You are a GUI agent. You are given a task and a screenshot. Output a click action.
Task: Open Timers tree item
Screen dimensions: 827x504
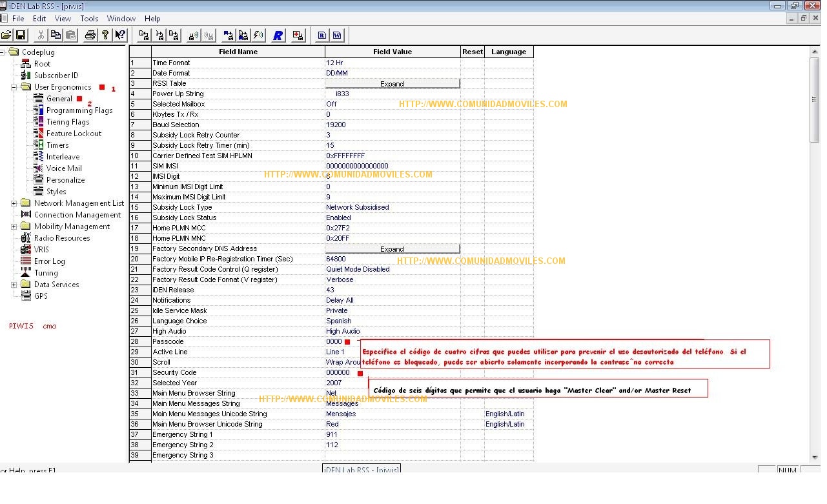(x=57, y=145)
